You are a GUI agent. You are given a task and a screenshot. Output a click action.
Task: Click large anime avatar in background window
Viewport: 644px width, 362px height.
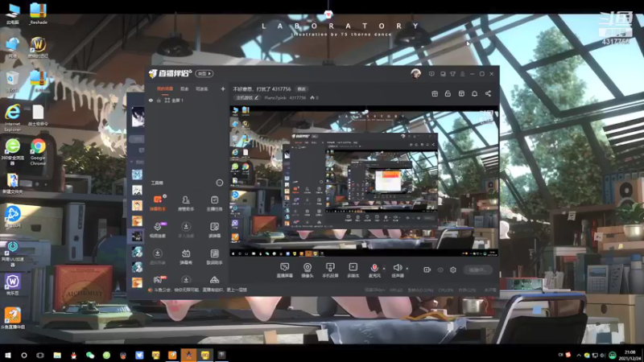pos(138,117)
